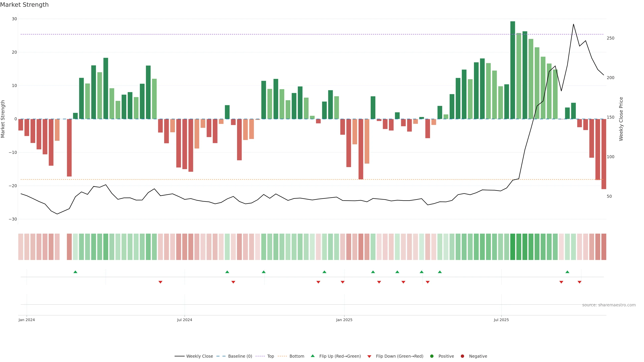Click the Jul 2025 x-axis label
Screen dimensions: 644x362
pyautogui.click(x=501, y=320)
